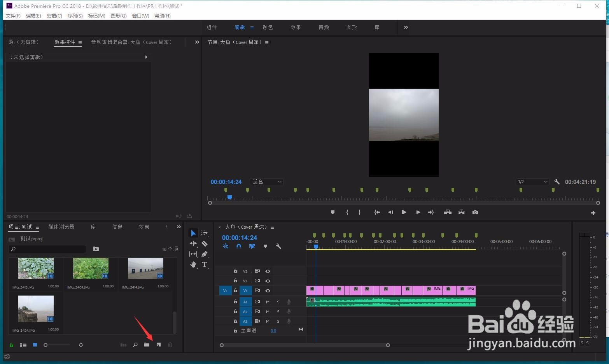Image resolution: width=609 pixels, height=364 pixels.
Task: Toggle Linked Selection in timeline
Action: pos(252,246)
